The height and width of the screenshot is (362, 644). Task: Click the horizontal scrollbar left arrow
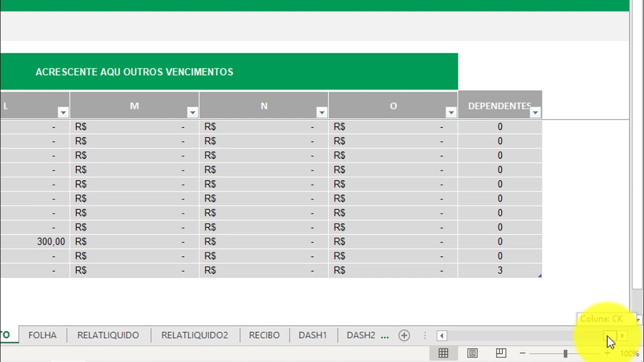coord(442,336)
